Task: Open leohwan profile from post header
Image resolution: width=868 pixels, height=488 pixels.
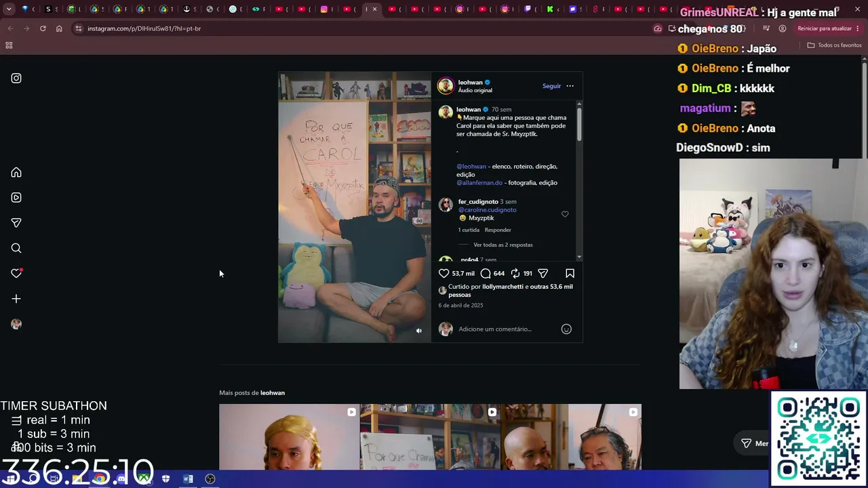Action: coord(470,83)
